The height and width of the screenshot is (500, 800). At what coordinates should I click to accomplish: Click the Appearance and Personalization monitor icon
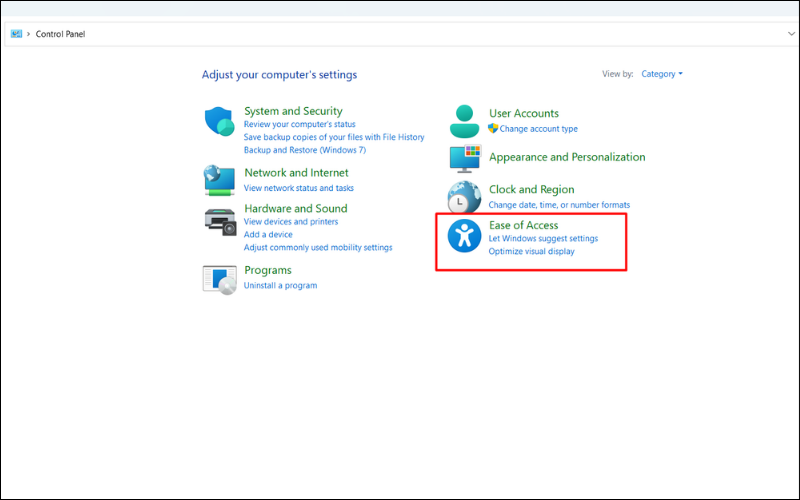(464, 158)
